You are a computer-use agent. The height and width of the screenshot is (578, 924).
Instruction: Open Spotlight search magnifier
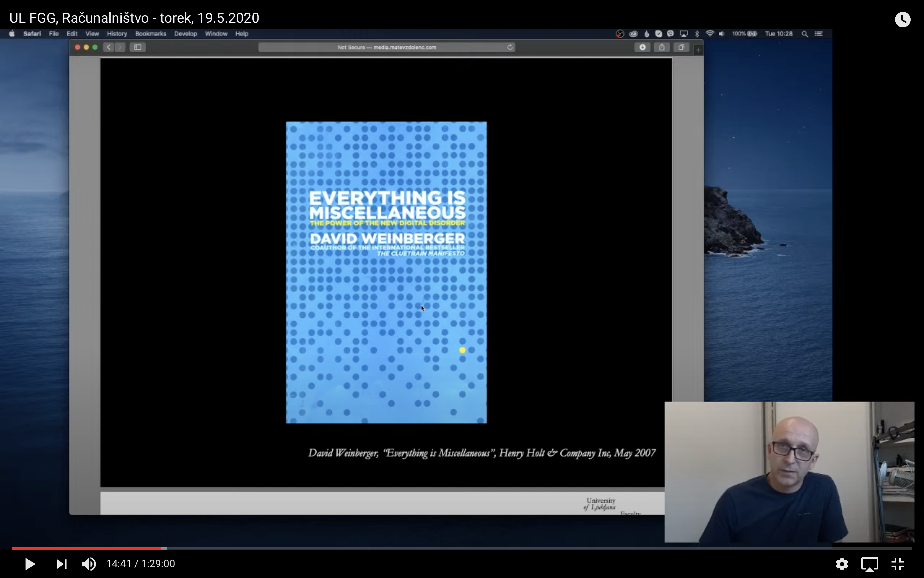coord(804,34)
